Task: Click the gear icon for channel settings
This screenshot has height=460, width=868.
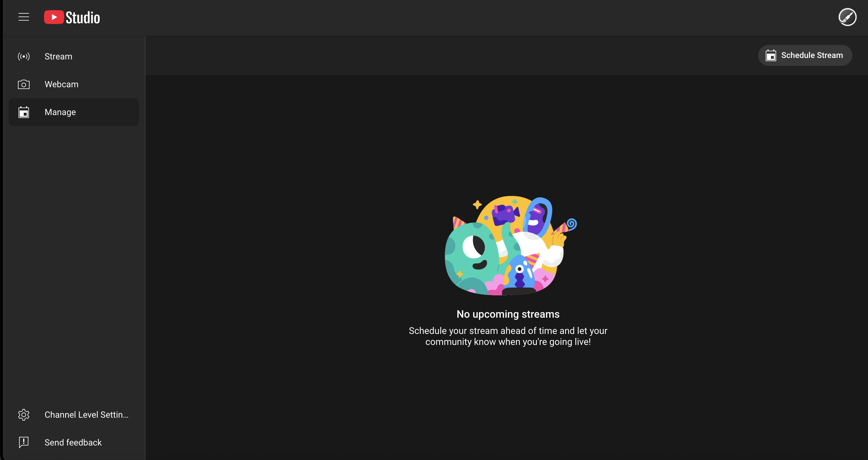Action: click(x=23, y=414)
